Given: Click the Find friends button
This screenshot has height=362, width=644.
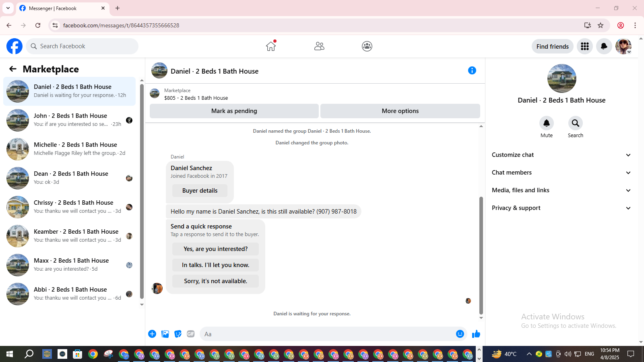Looking at the screenshot, I should 552,46.
